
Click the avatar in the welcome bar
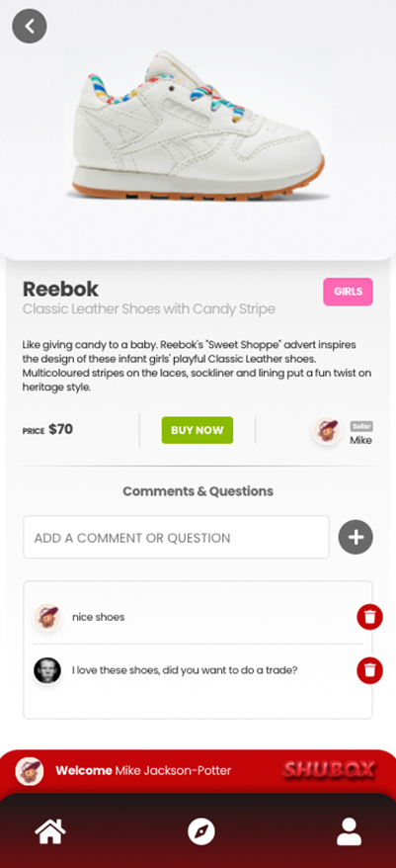(30, 771)
